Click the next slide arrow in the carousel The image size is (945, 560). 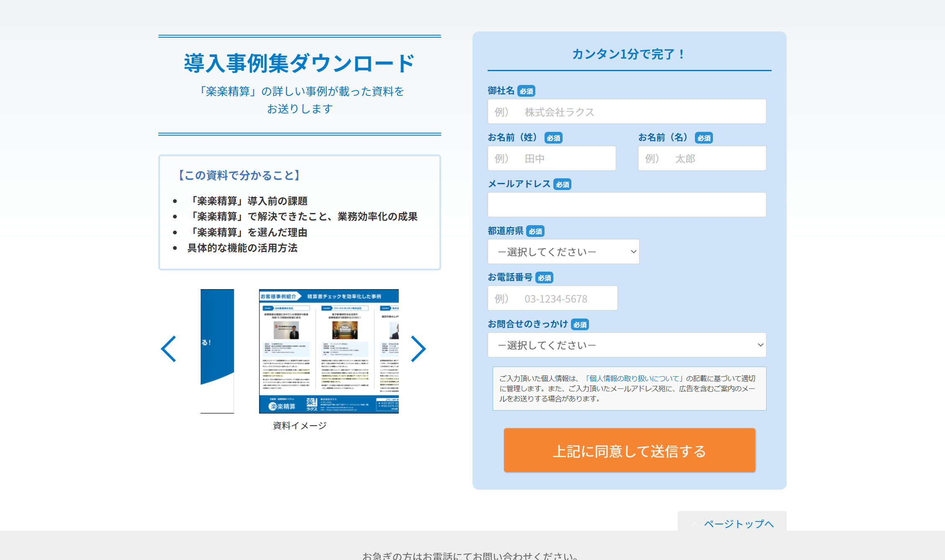click(418, 349)
